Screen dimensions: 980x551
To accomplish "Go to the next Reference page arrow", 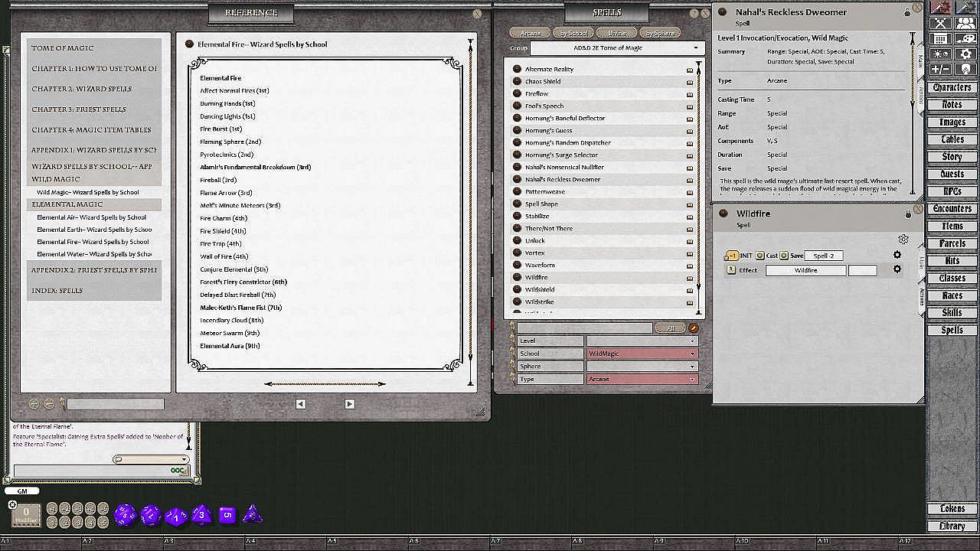I will (x=349, y=404).
